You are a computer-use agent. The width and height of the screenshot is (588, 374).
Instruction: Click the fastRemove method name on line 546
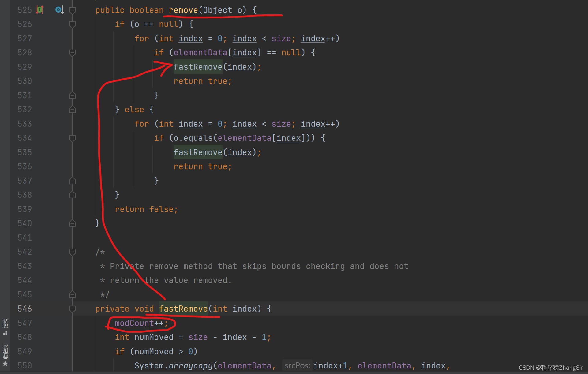pyautogui.click(x=183, y=309)
